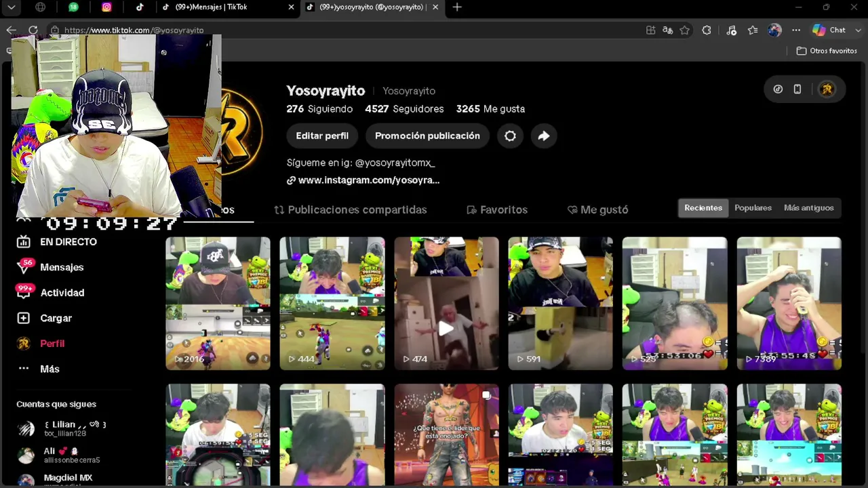This screenshot has height=488, width=868.
Task: Switch to the Mensajes | TikTok tab
Action: click(227, 7)
